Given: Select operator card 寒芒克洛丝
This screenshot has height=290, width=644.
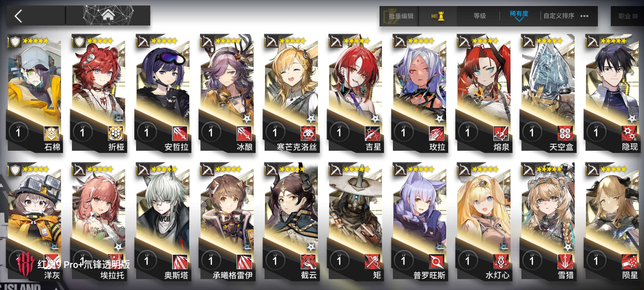Looking at the screenshot, I should pyautogui.click(x=291, y=93).
